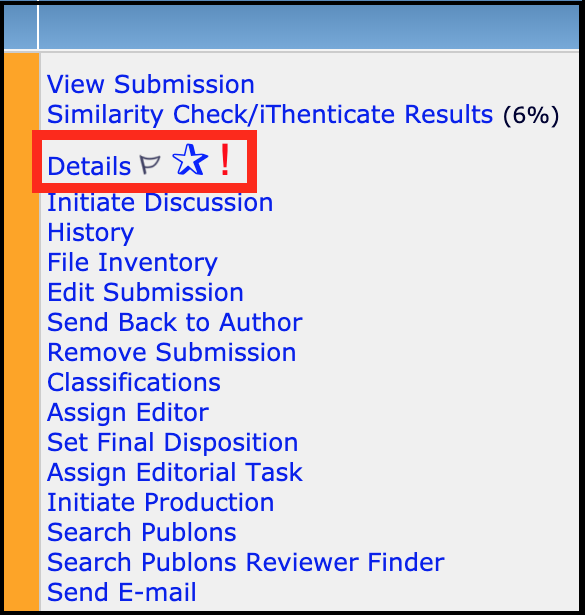Select Assign Editorial Task
The image size is (585, 615).
coord(175,472)
